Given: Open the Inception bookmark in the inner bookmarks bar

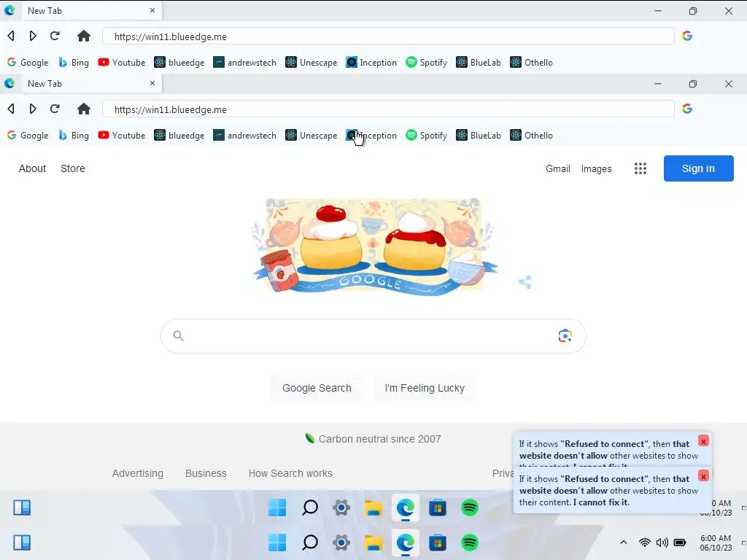Looking at the screenshot, I should click(371, 135).
